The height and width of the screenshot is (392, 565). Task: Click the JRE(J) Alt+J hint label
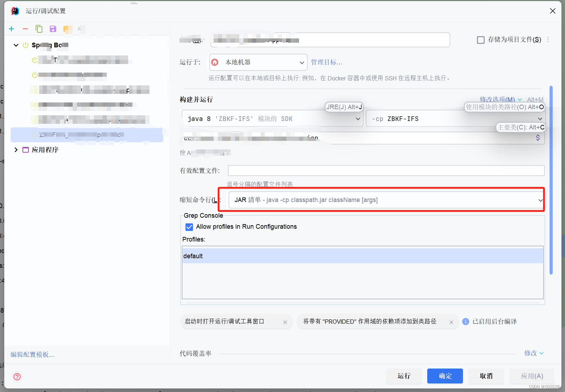(x=344, y=107)
